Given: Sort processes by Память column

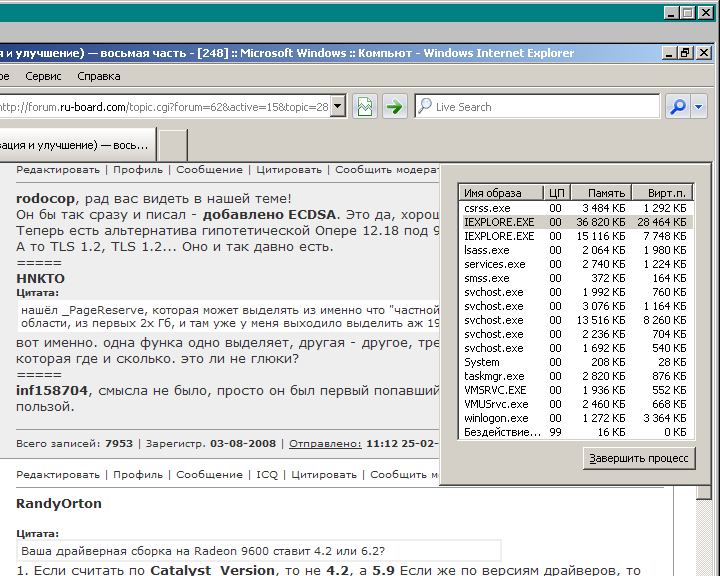Looking at the screenshot, I should point(601,193).
